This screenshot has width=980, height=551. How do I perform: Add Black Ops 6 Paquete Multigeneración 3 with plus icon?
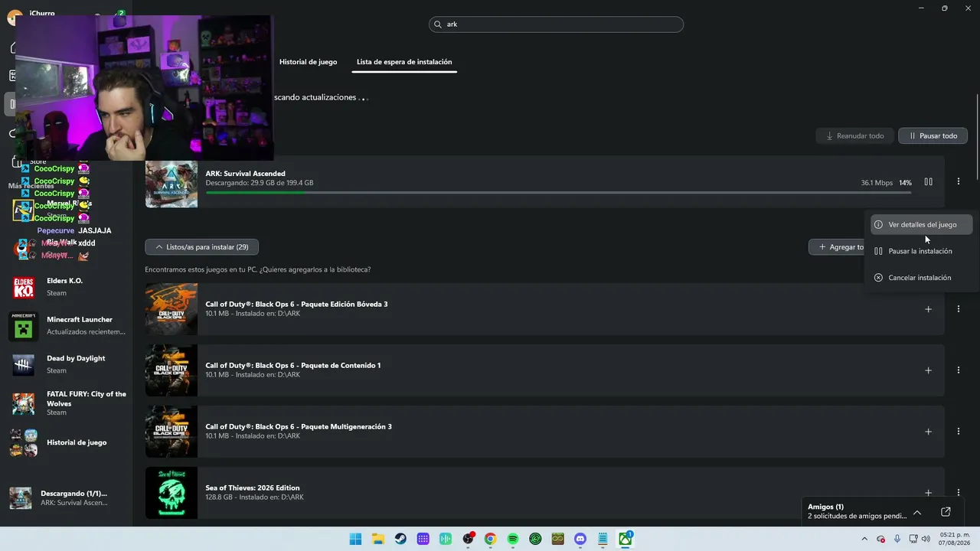pos(928,432)
